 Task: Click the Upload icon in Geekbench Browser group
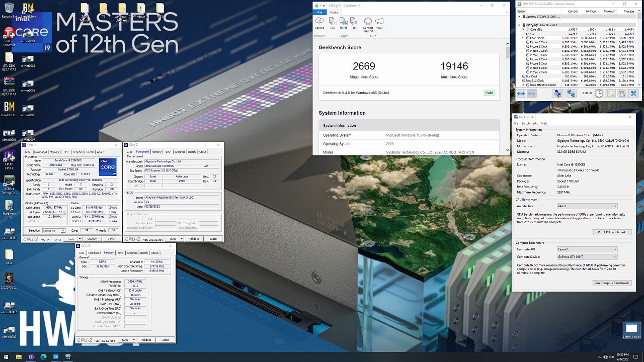[x=319, y=23]
